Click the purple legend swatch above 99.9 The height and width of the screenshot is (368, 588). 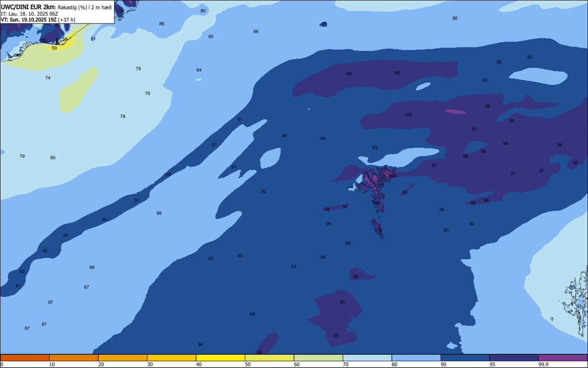(563, 357)
